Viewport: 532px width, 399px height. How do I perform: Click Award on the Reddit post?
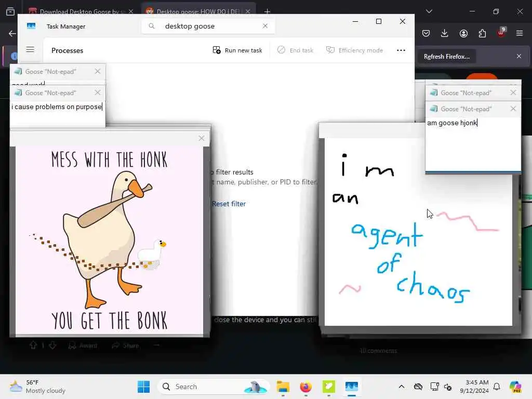coord(83,345)
